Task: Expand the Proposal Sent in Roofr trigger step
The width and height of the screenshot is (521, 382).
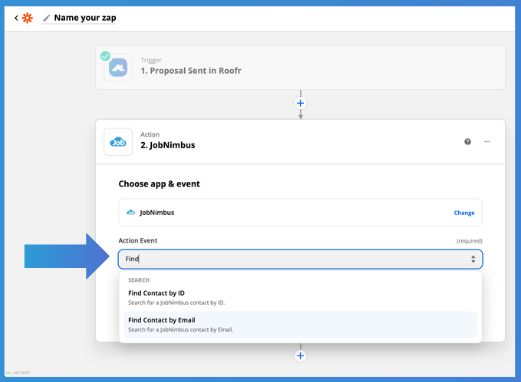Action: tap(300, 67)
